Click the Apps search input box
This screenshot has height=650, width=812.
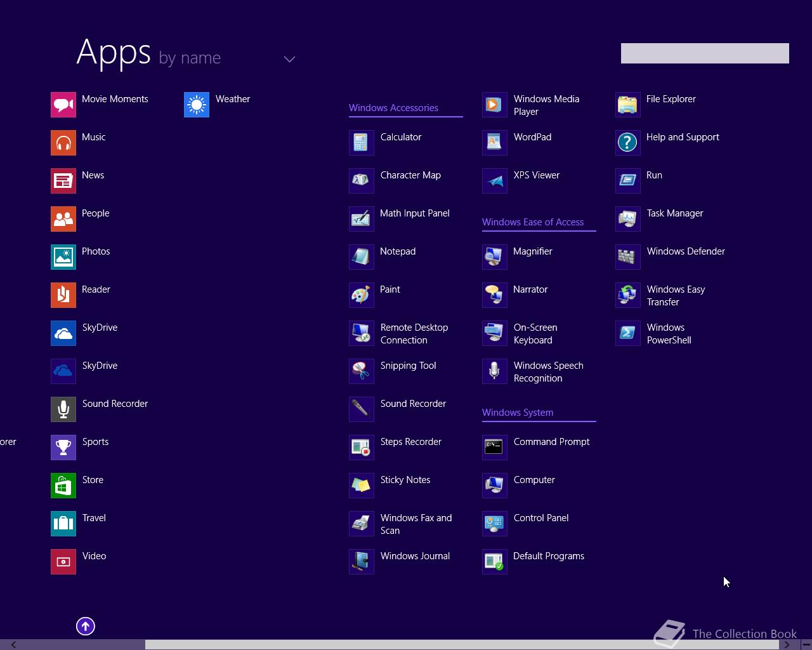point(705,53)
